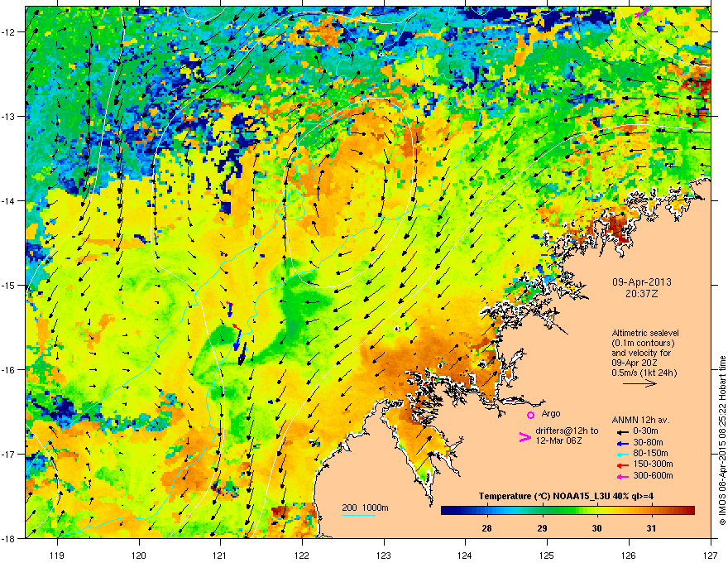This screenshot has width=728, height=563.
Task: Click the latitude axis label -18
Action: point(9,538)
